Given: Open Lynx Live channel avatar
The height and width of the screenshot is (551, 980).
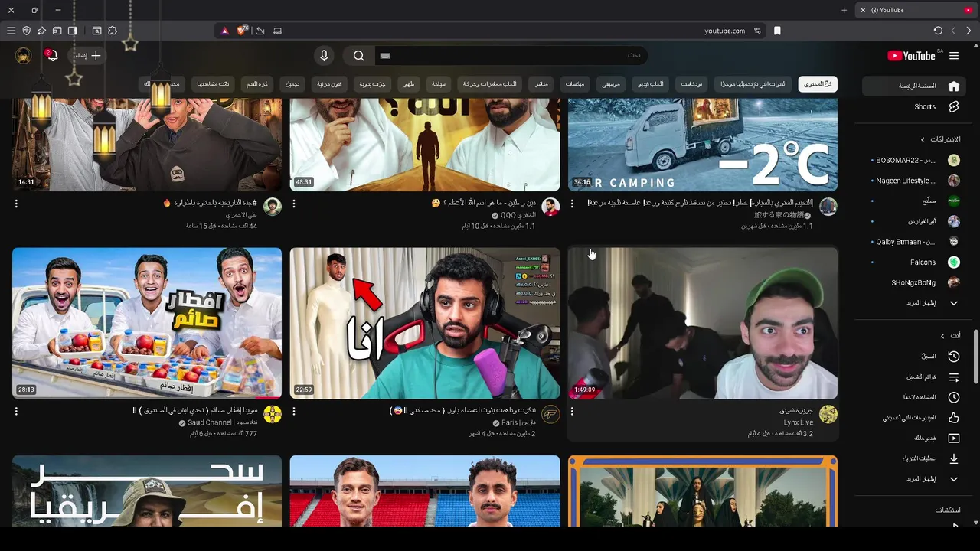Looking at the screenshot, I should pos(828,415).
